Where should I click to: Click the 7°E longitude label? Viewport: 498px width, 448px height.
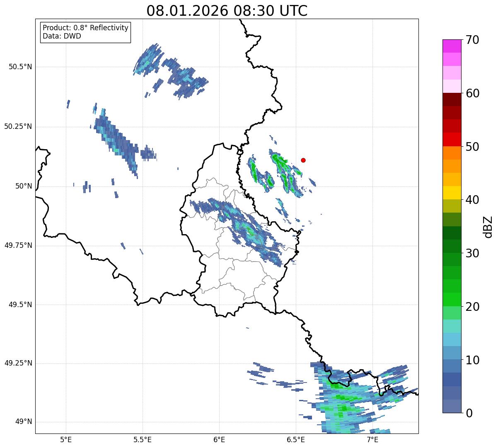372,440
